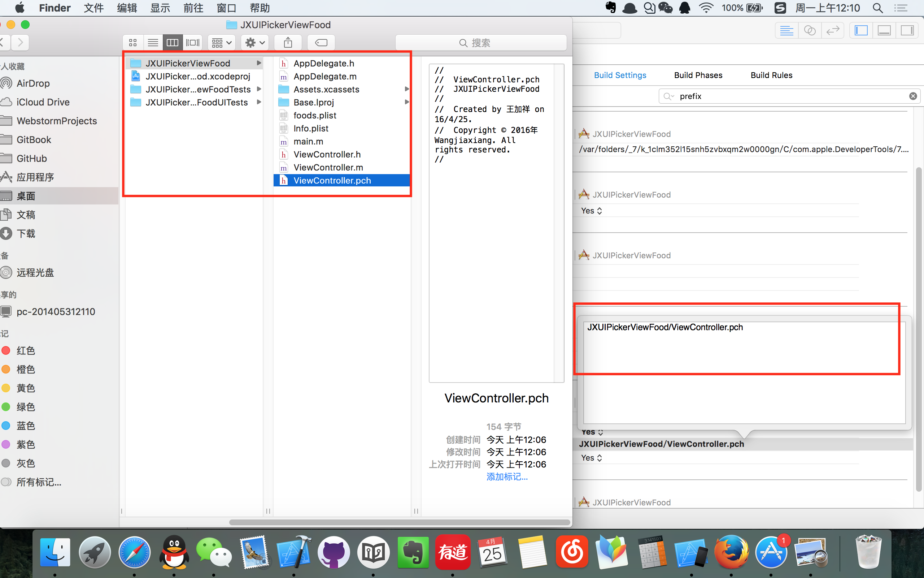Image resolution: width=924 pixels, height=578 pixels.
Task: Click the Finder search field
Action: click(481, 43)
